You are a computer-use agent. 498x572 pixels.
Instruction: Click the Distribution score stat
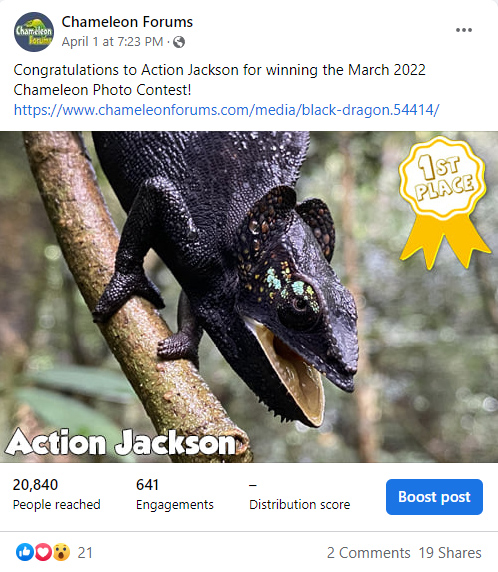point(300,494)
